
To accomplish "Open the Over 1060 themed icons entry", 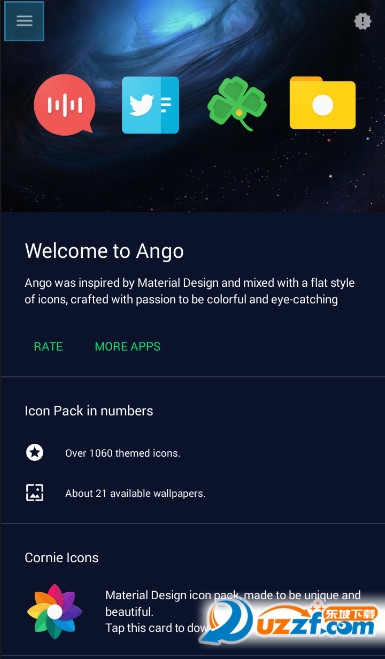I will (123, 453).
